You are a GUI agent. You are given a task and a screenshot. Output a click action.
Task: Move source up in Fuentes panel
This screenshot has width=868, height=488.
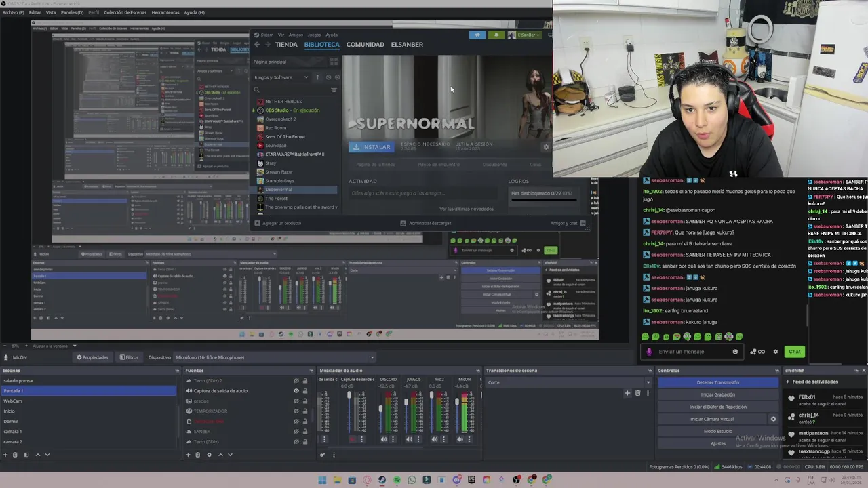[x=220, y=455]
